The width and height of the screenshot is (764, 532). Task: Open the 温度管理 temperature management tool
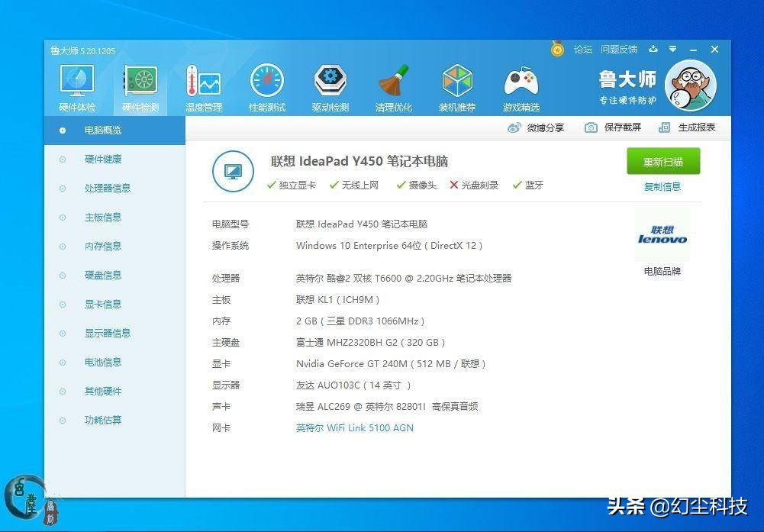[202, 84]
